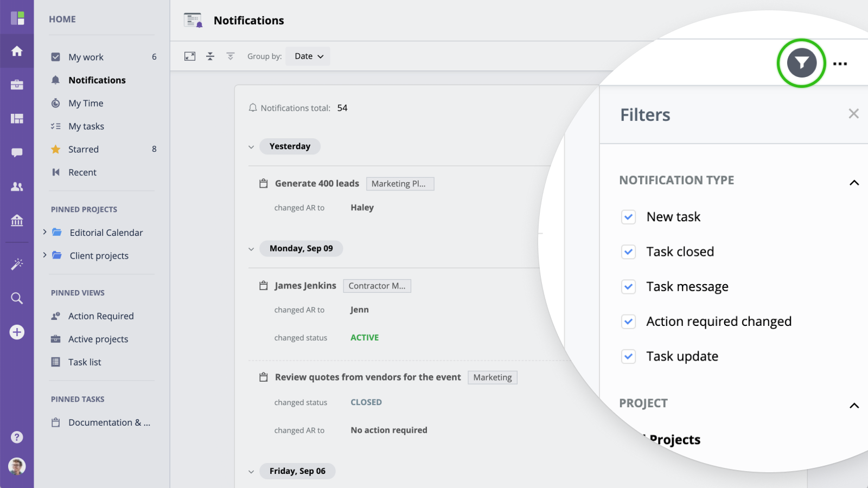The height and width of the screenshot is (488, 868).
Task: Open the pinned Documentation & ... task
Action: point(109,422)
